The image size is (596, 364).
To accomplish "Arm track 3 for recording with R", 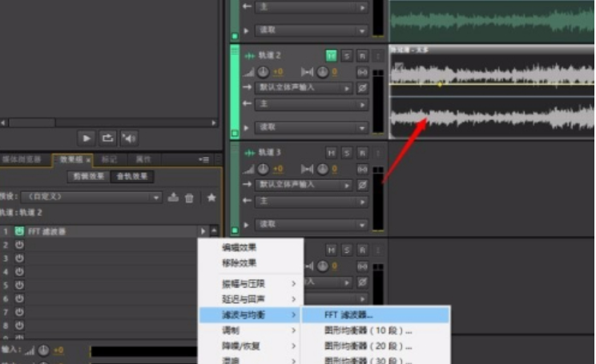I will pyautogui.click(x=362, y=153).
